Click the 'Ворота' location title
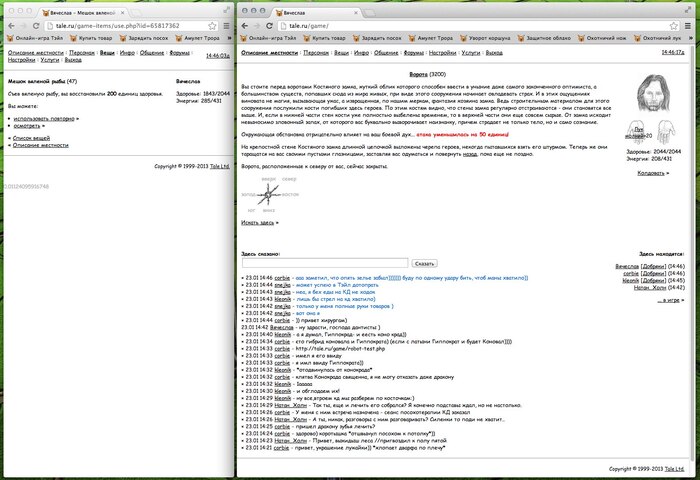 [418, 74]
